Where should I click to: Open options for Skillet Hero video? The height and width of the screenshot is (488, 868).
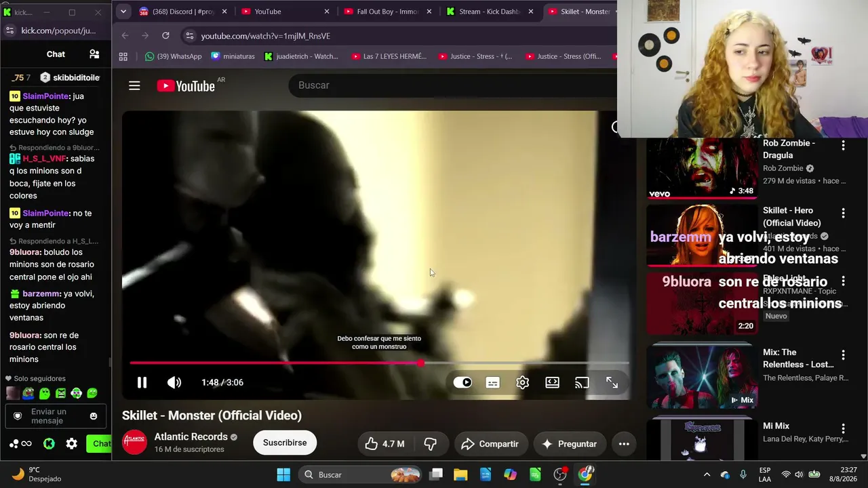843,213
